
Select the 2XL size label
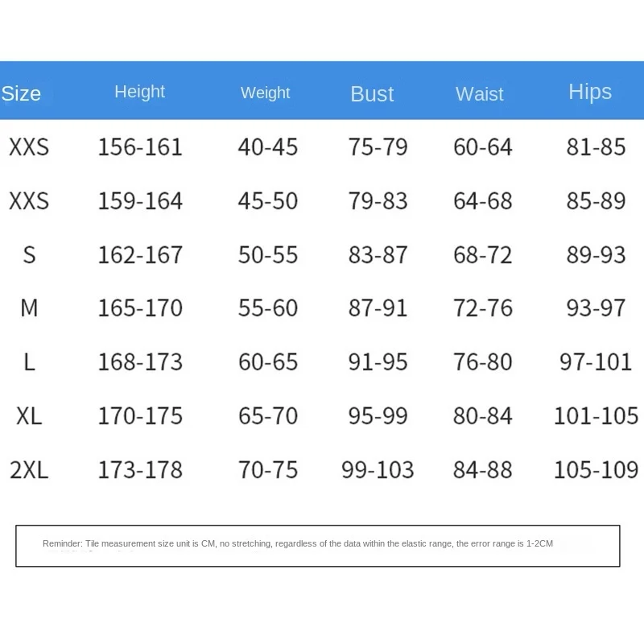(x=29, y=469)
